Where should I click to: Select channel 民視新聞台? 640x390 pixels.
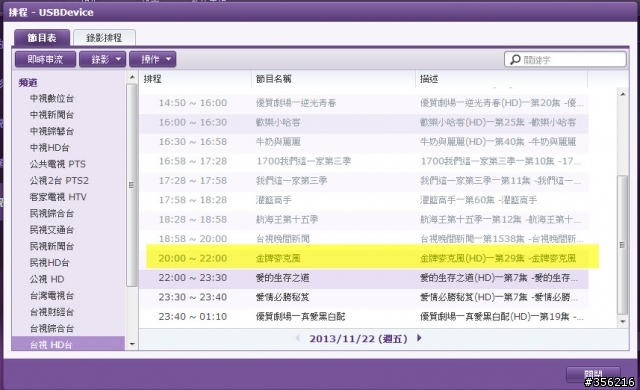tap(52, 246)
